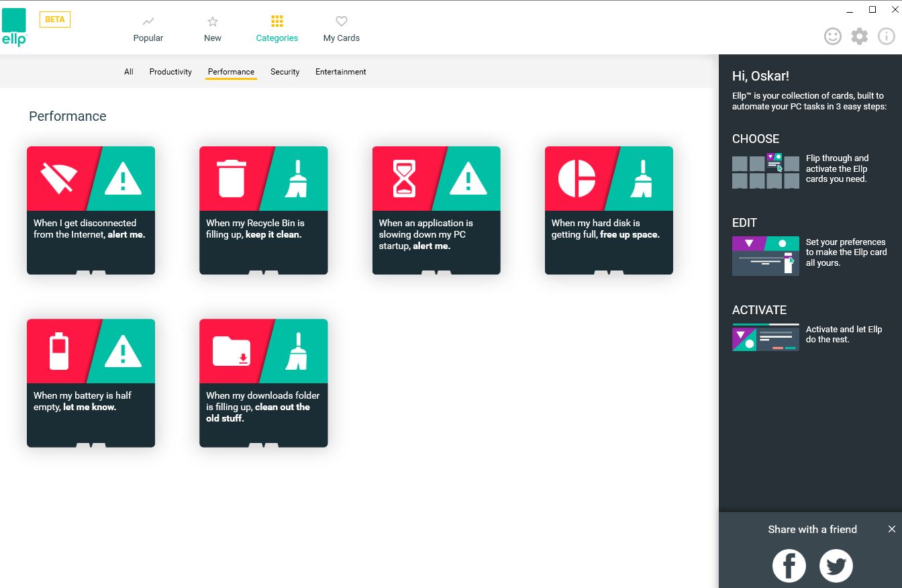
Task: Click the CHOOSE heading in sidebar
Action: [756, 139]
